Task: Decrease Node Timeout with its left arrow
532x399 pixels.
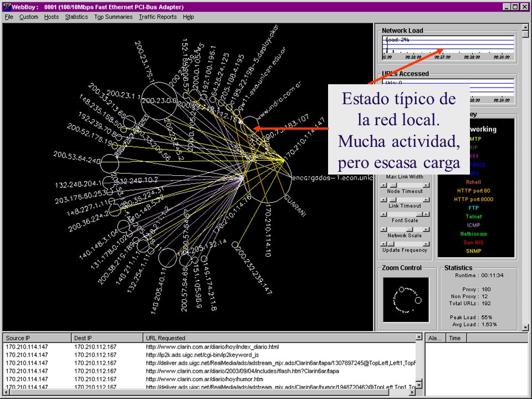Action: pos(383,185)
